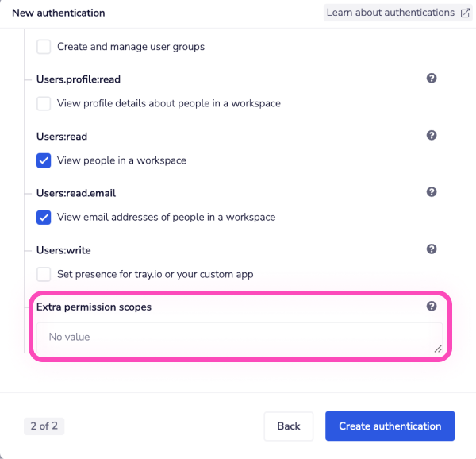Click help icon beside Users:read scope
The width and height of the screenshot is (476, 459).
[432, 136]
